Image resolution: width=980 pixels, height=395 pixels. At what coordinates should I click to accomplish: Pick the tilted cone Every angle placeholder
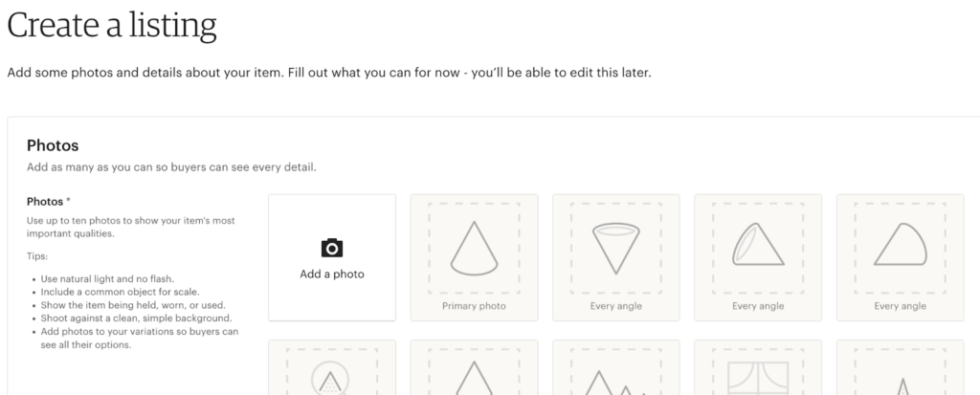coord(758,257)
